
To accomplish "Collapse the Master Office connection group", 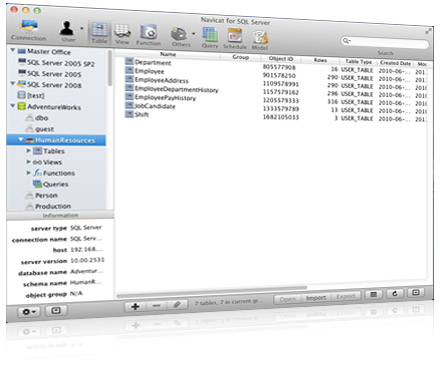I will pyautogui.click(x=13, y=50).
